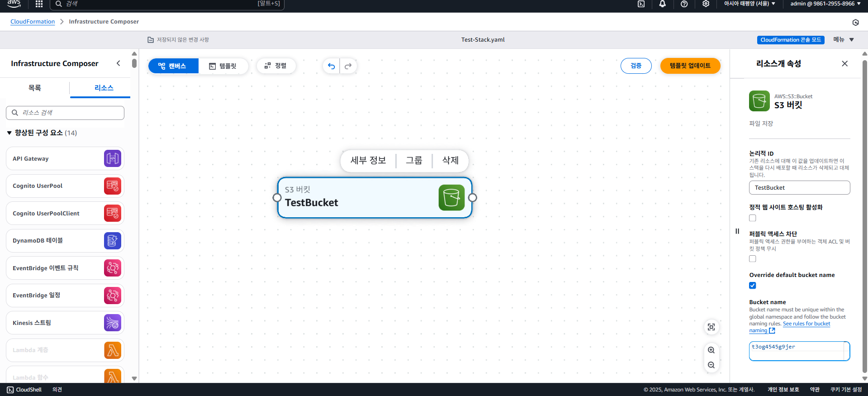
Task: Click the resource list scrollbar thumb
Action: [134, 63]
